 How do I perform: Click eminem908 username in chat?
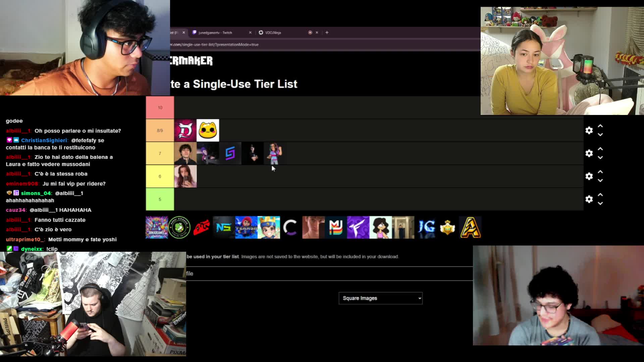(x=22, y=184)
